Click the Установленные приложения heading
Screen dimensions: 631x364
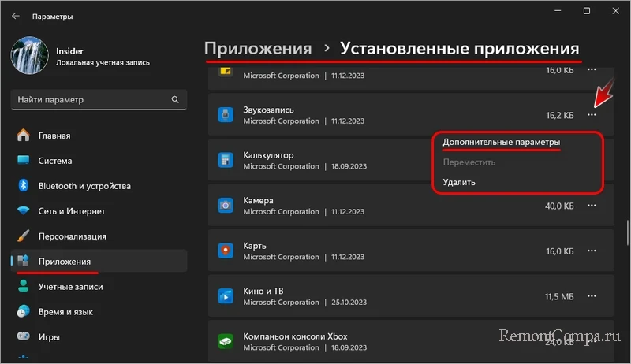[x=460, y=49]
